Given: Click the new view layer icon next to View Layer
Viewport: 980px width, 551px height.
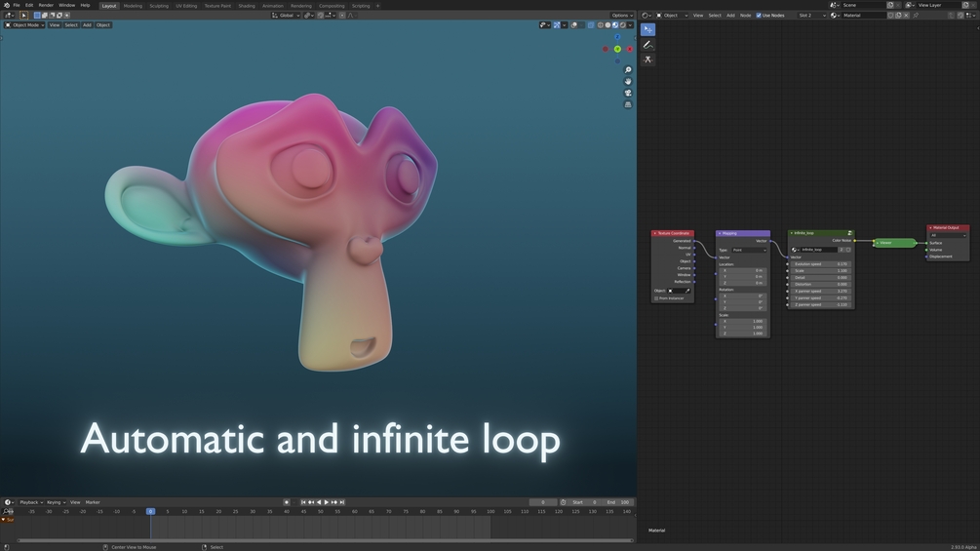Looking at the screenshot, I should pos(965,5).
